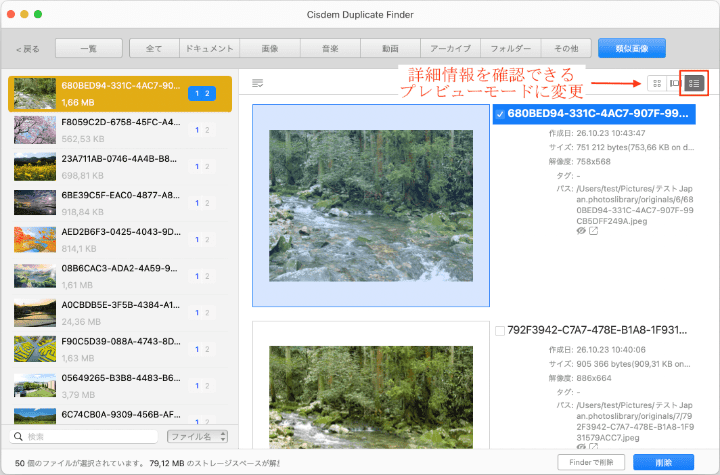Select the フォルダー tab
The height and width of the screenshot is (475, 720).
[511, 48]
